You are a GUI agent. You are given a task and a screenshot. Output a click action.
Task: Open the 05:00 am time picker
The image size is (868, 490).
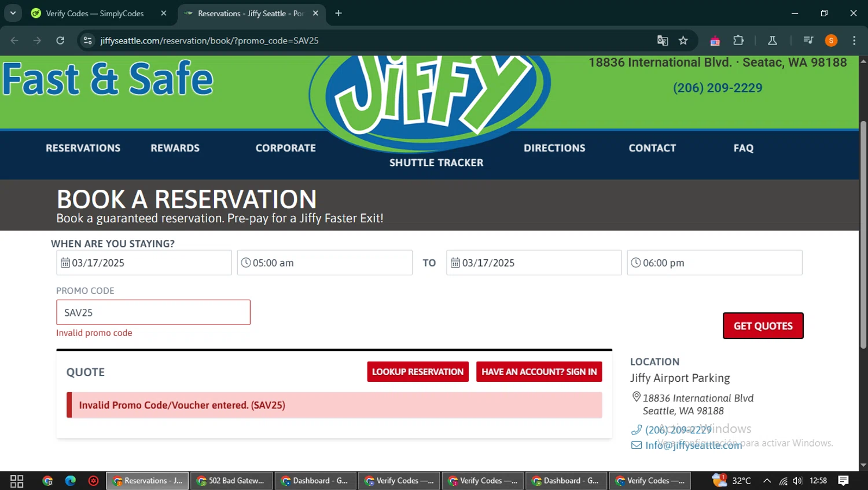pos(325,263)
